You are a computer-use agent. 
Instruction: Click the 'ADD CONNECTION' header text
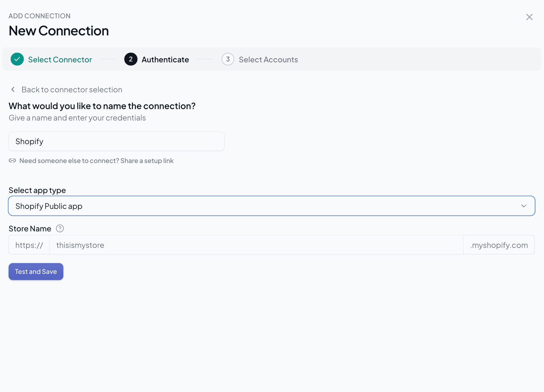pyautogui.click(x=40, y=16)
